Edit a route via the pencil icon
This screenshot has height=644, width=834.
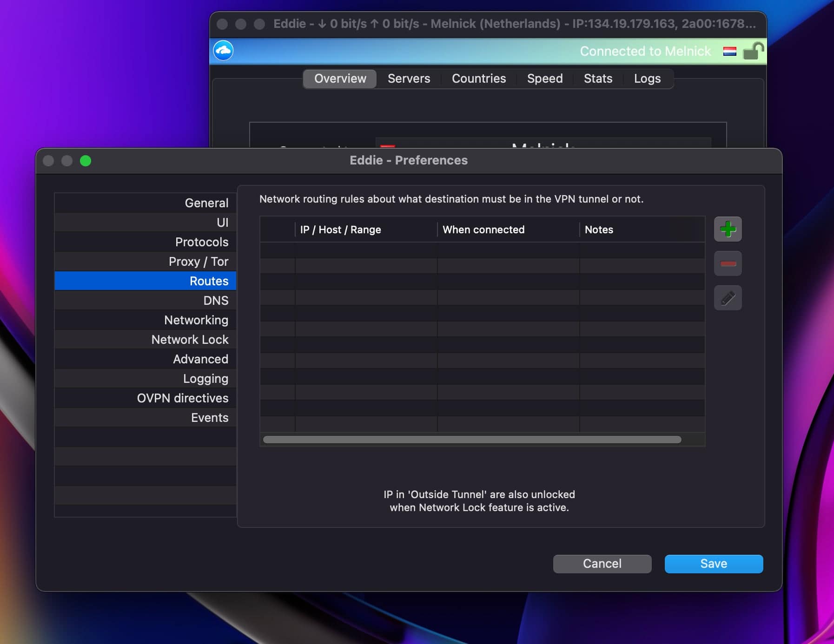coord(728,298)
